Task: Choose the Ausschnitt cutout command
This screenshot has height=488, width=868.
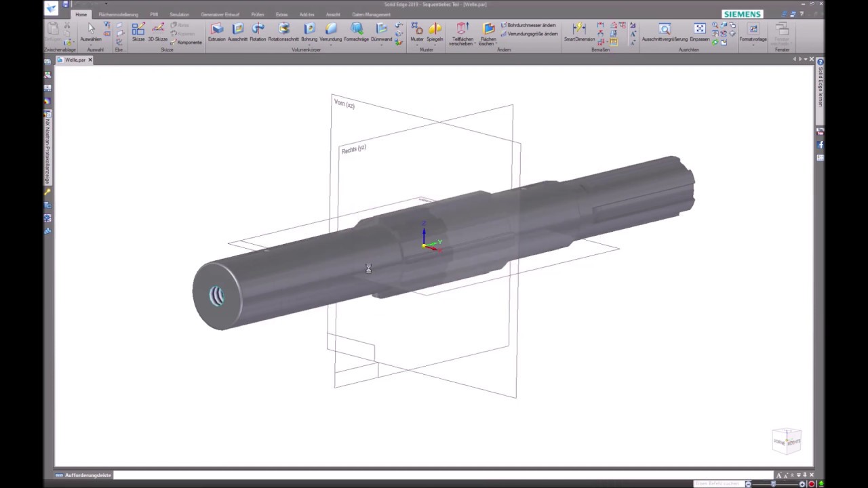Action: [x=237, y=33]
